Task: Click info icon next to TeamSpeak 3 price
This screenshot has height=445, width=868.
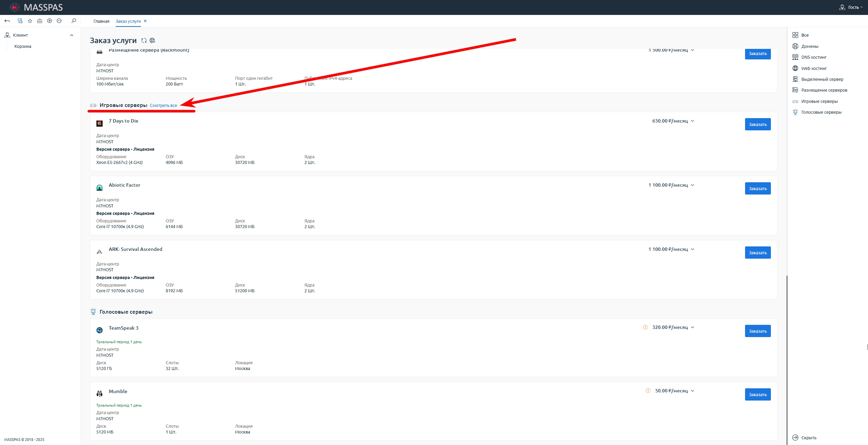Action: pos(645,327)
